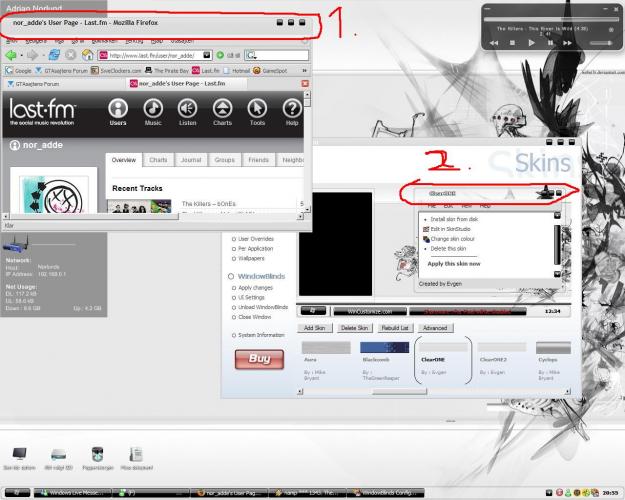This screenshot has width=625, height=500.
Task: Open the Last.fm Charts icon
Action: (223, 109)
